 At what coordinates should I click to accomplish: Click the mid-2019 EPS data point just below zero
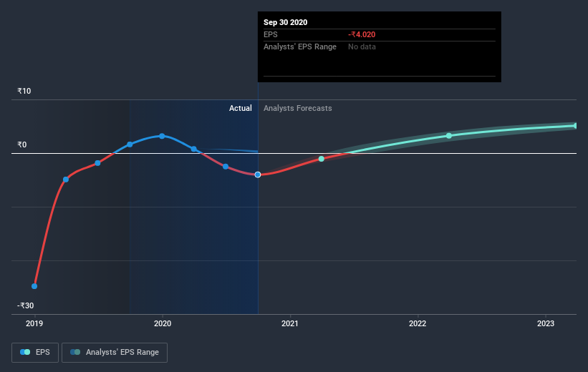pos(97,163)
